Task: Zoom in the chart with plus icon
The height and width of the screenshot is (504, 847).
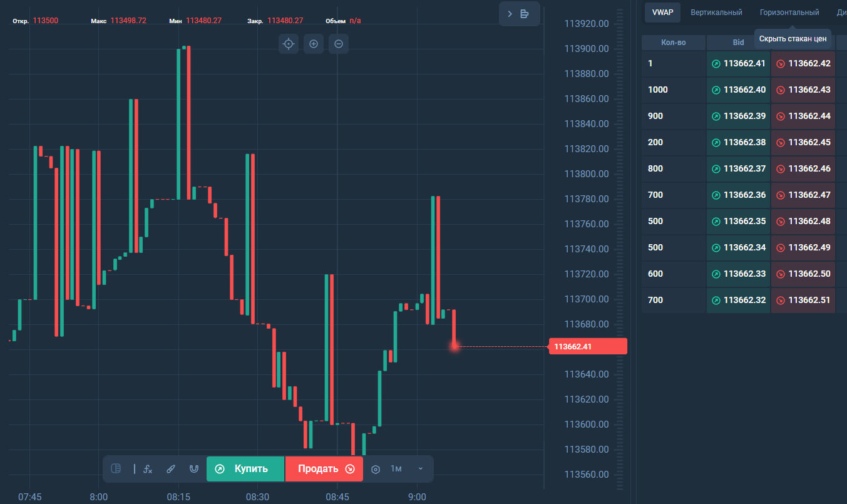Action: [x=314, y=44]
